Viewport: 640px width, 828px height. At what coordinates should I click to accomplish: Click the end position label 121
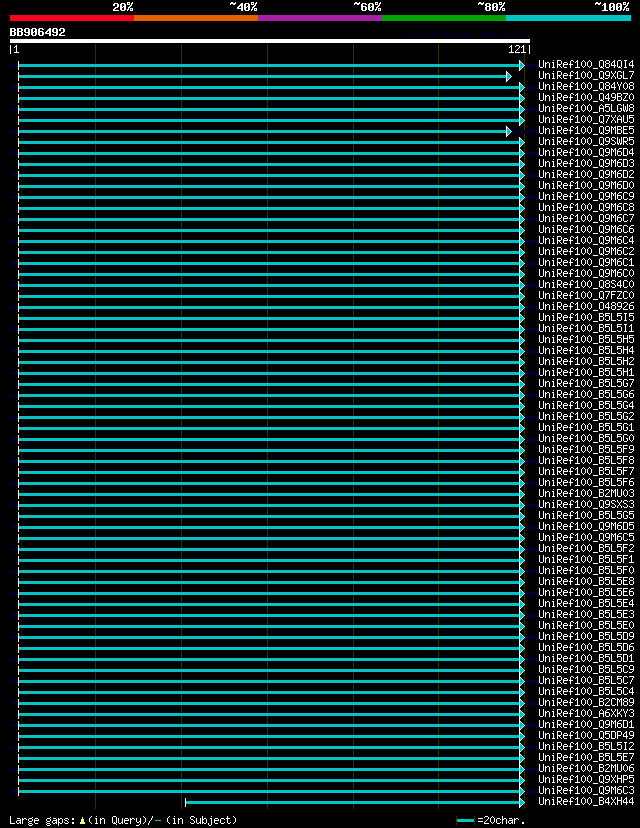(x=517, y=50)
